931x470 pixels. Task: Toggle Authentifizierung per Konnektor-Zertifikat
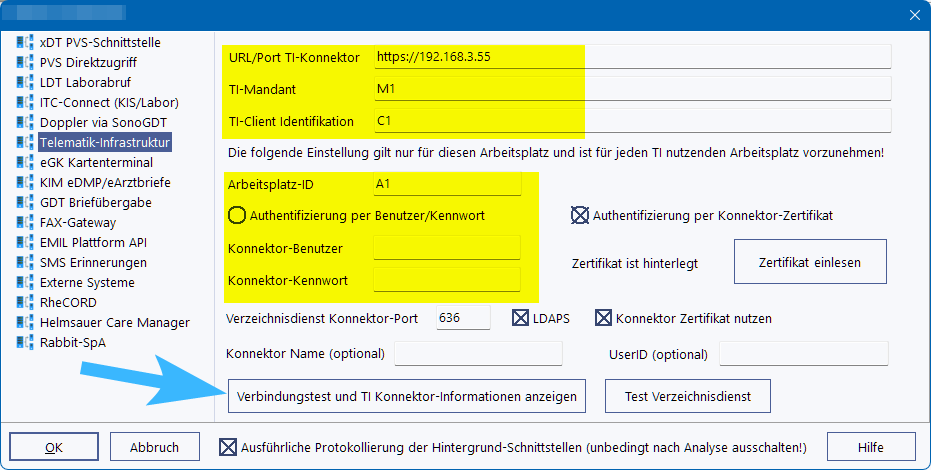pyautogui.click(x=580, y=214)
